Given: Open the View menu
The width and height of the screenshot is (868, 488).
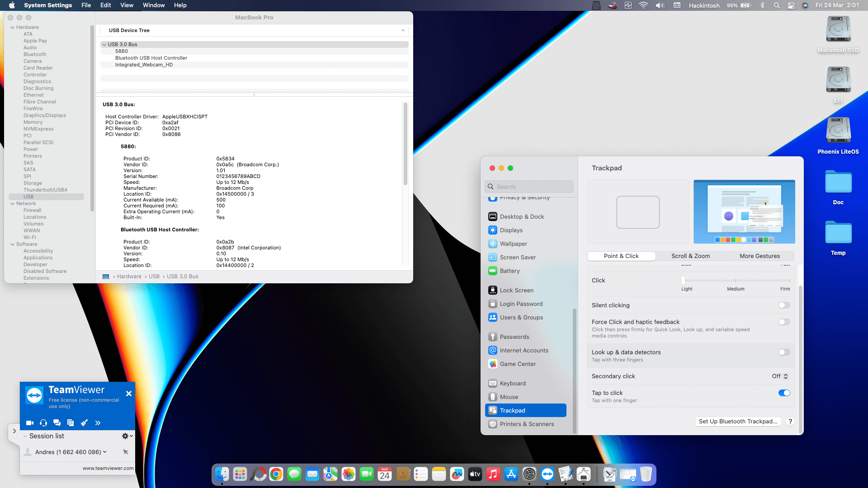Looking at the screenshot, I should (127, 5).
